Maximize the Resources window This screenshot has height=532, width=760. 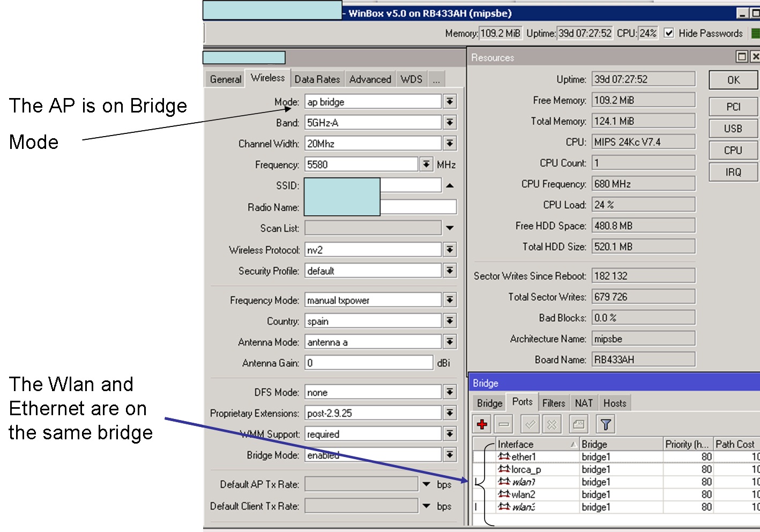[x=742, y=56]
